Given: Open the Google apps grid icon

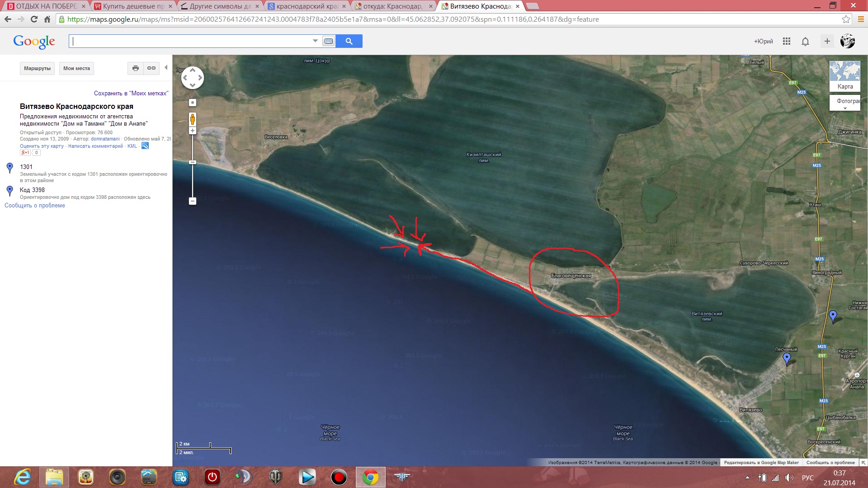Looking at the screenshot, I should [787, 41].
